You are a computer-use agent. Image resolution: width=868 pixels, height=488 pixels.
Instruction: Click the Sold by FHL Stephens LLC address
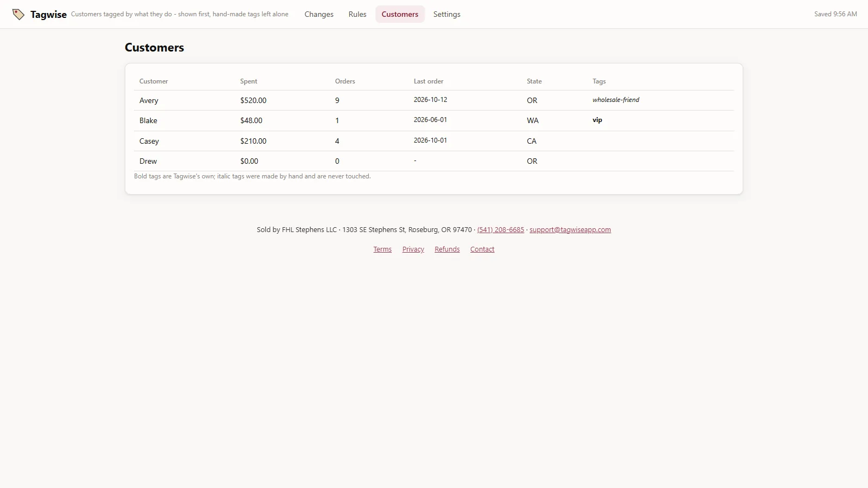[x=365, y=230]
